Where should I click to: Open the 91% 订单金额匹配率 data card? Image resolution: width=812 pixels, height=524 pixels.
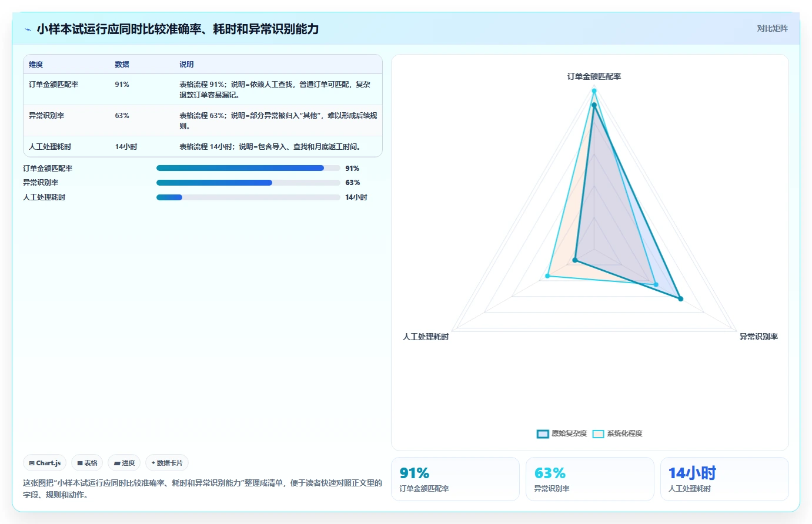click(x=455, y=479)
